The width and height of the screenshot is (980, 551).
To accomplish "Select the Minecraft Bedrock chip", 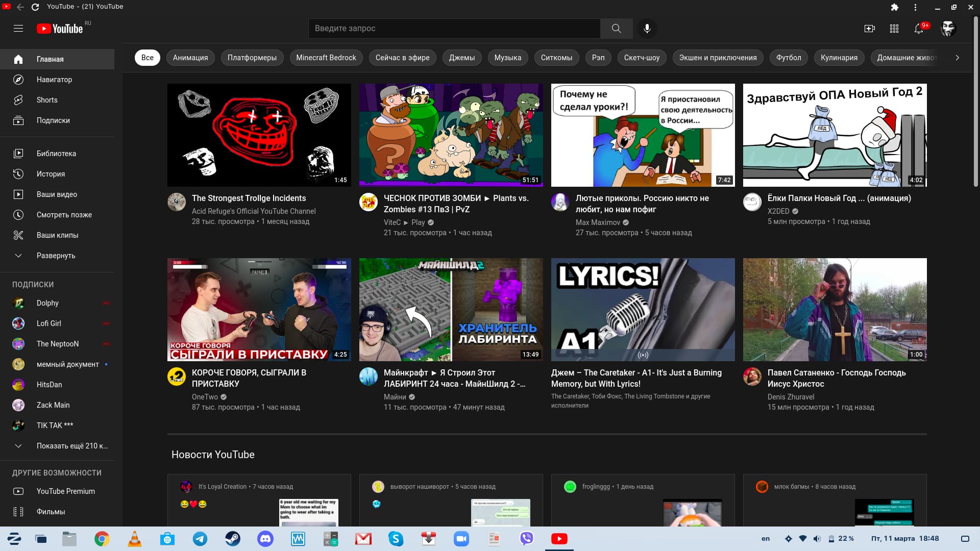I will click(x=326, y=58).
